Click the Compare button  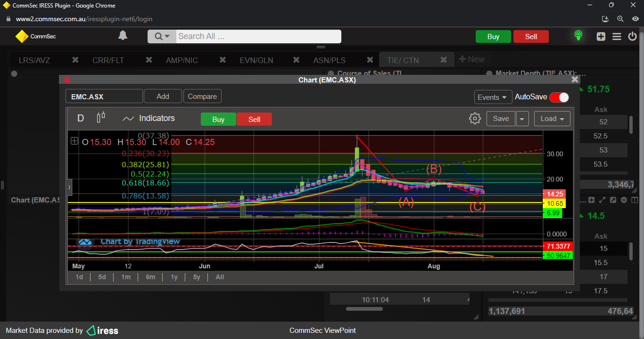click(x=202, y=97)
